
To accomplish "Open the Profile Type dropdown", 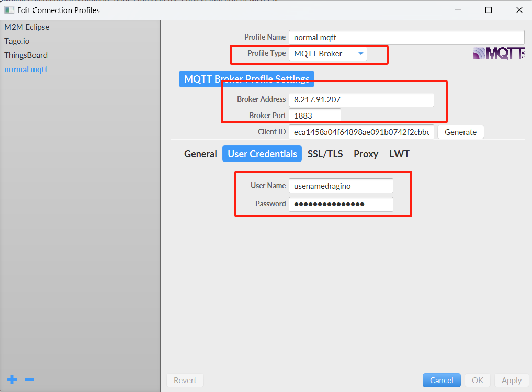I will pos(328,54).
